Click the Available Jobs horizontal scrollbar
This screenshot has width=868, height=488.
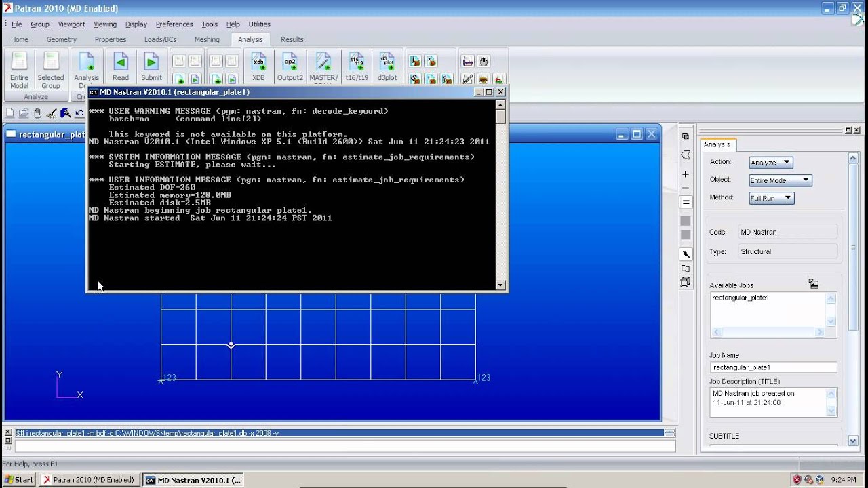[768, 332]
